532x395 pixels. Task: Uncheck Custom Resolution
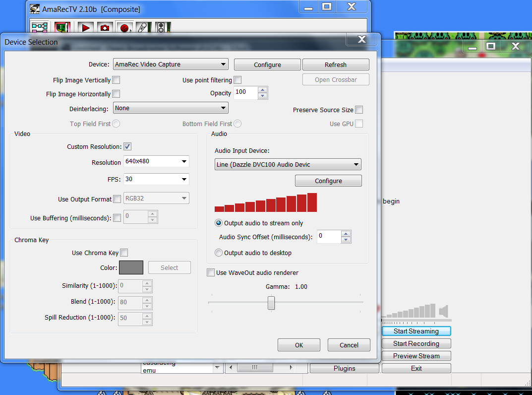(127, 146)
